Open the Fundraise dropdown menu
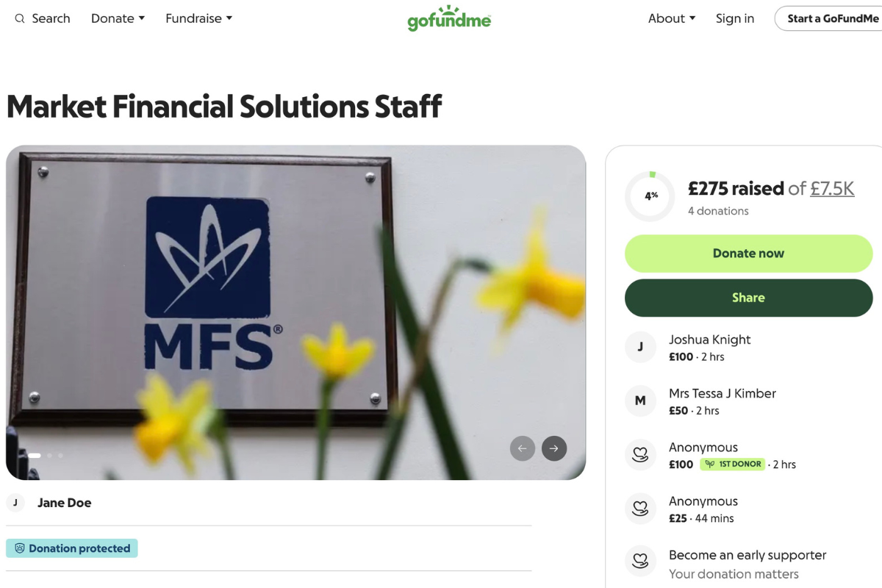This screenshot has width=882, height=588. tap(198, 18)
